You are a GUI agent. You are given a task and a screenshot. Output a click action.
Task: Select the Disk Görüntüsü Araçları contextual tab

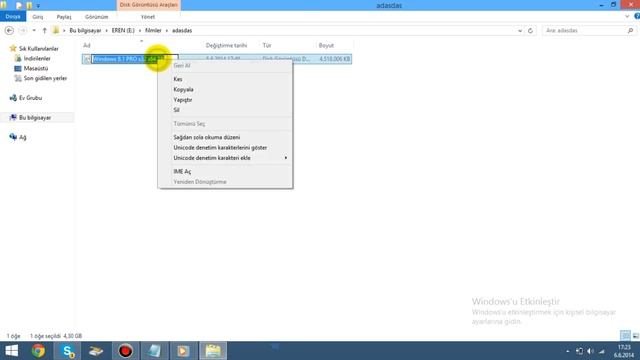[x=149, y=5]
